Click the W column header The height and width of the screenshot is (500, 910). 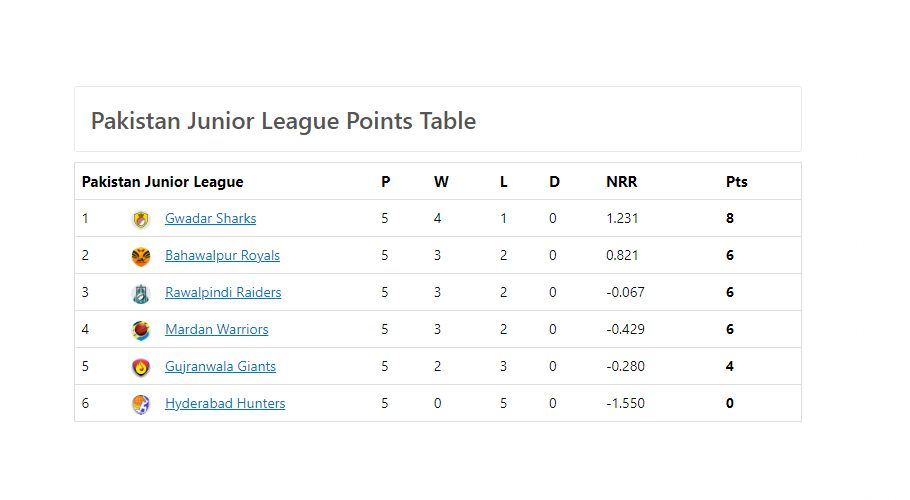[x=441, y=182]
